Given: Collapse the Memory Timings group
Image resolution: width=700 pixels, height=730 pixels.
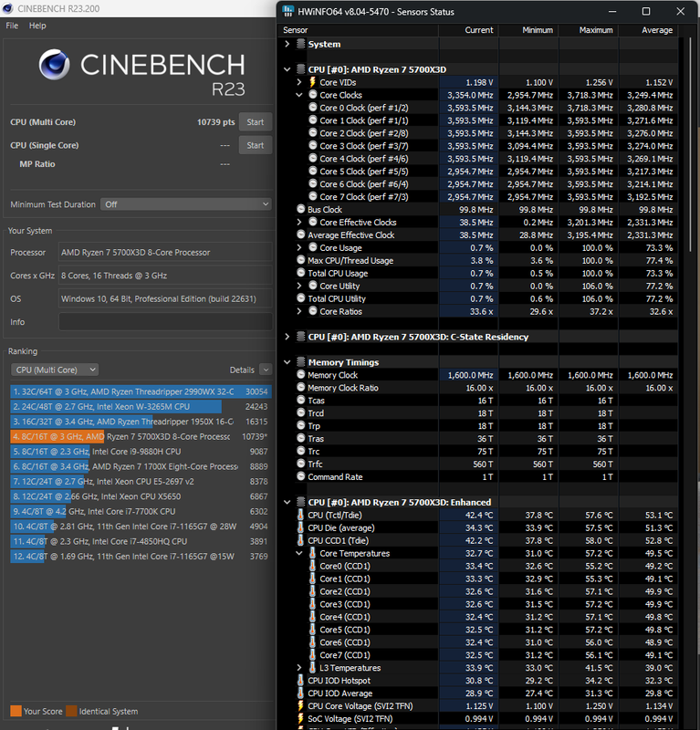Looking at the screenshot, I should click(x=287, y=362).
